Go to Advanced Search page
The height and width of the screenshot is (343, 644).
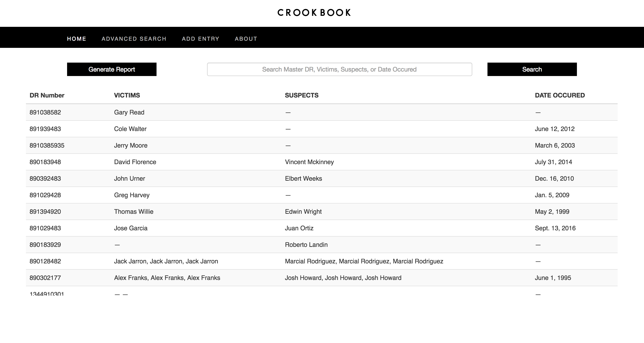tap(134, 39)
